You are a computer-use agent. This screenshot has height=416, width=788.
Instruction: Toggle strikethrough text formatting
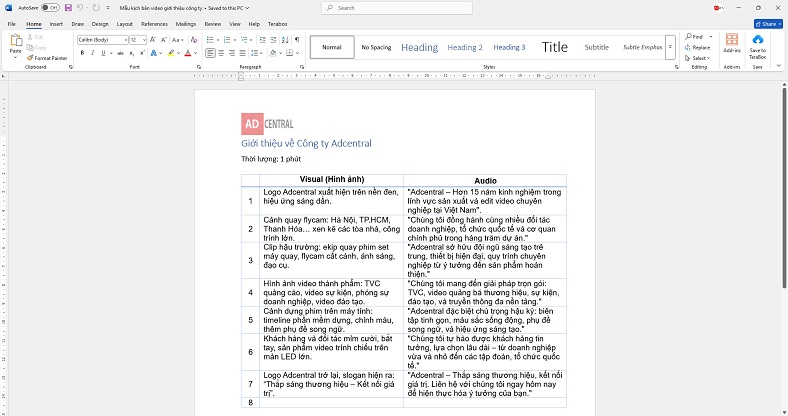click(119, 52)
